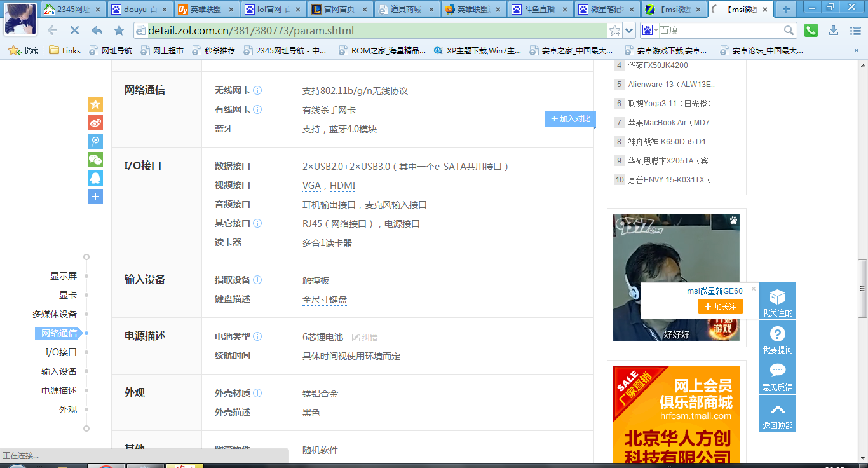Open Alienware 13 in ranking list
This screenshot has width=868, height=468.
(x=672, y=85)
